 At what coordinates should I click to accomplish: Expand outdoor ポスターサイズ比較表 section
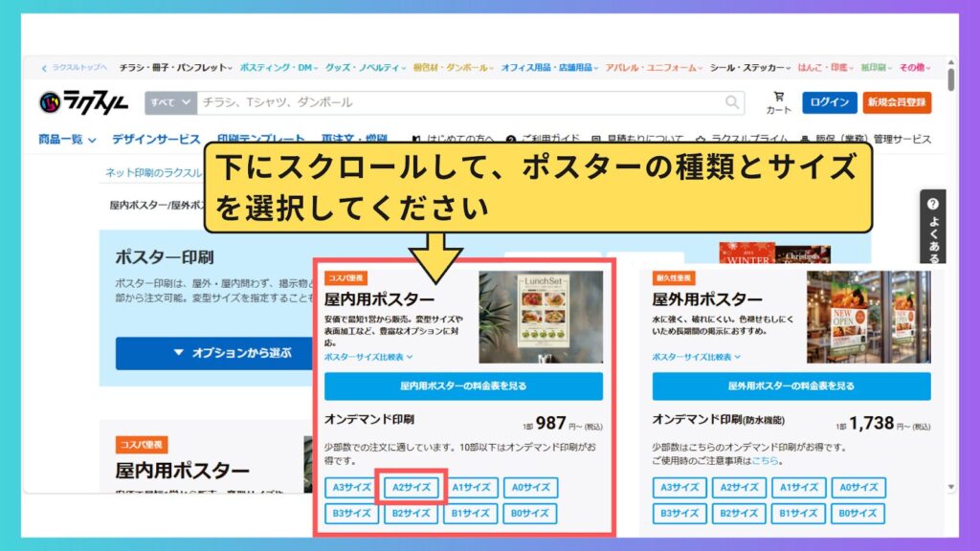tap(697, 357)
